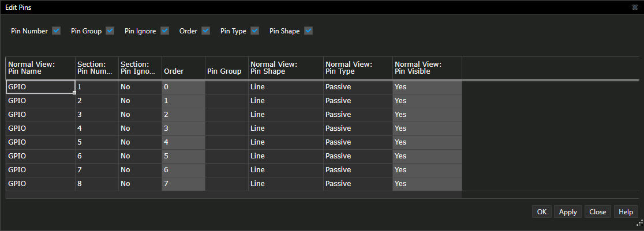
Task: Toggle the Pin Group checkbox
Action: point(110,31)
